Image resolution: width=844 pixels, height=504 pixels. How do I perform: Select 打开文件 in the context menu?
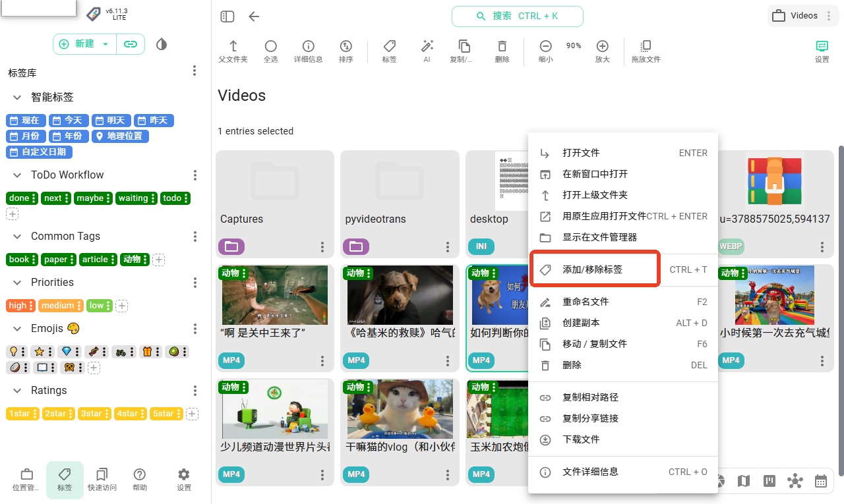(623, 153)
